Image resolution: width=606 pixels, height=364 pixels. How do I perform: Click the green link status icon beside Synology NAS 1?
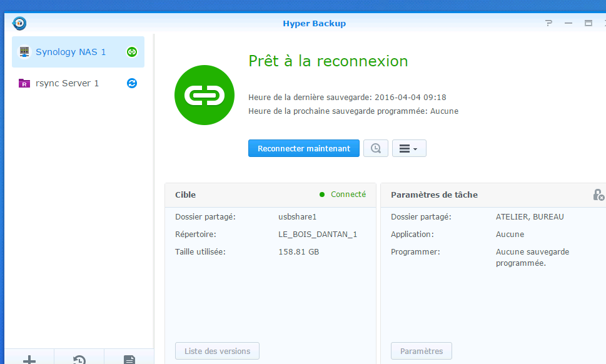pyautogui.click(x=132, y=52)
